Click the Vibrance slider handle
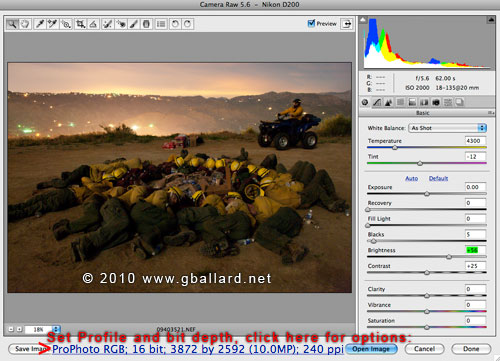This screenshot has width=500, height=361. point(427,311)
